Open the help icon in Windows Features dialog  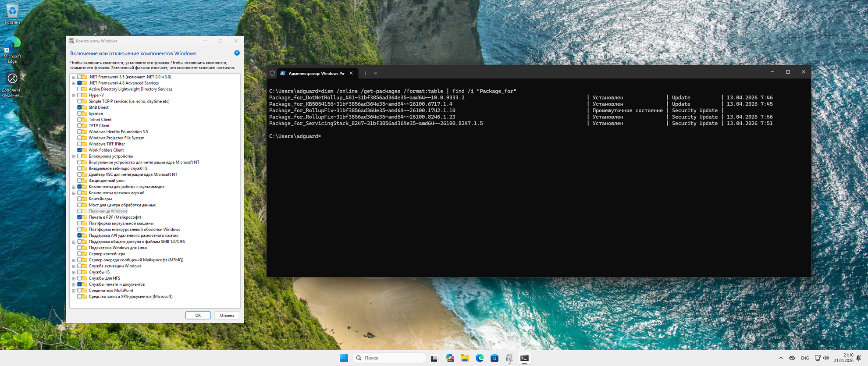[x=237, y=53]
